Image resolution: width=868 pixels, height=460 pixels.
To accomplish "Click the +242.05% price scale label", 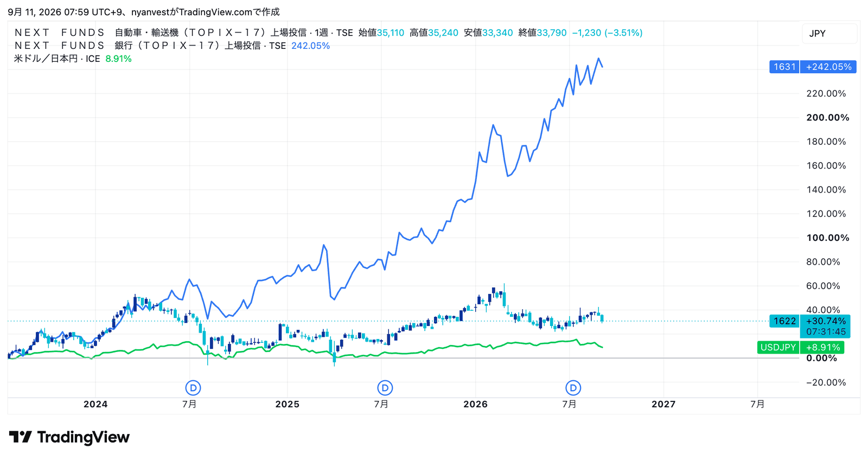I will pyautogui.click(x=828, y=67).
